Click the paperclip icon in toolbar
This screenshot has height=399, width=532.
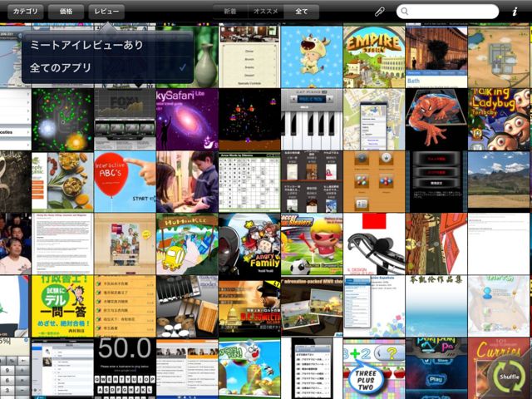379,12
